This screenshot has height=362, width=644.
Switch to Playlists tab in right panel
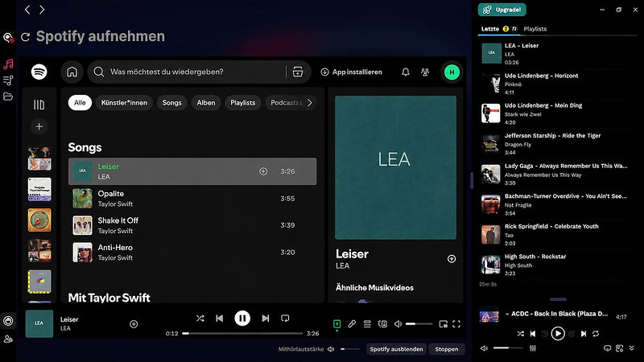coord(535,29)
